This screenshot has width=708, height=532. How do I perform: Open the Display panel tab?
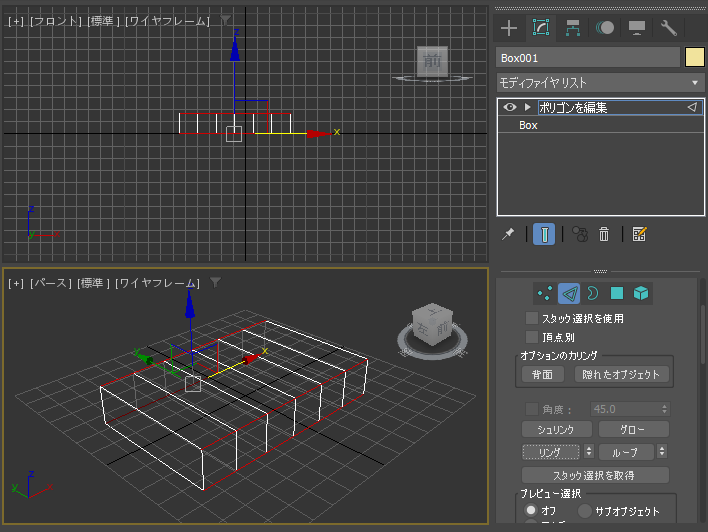coord(637,28)
